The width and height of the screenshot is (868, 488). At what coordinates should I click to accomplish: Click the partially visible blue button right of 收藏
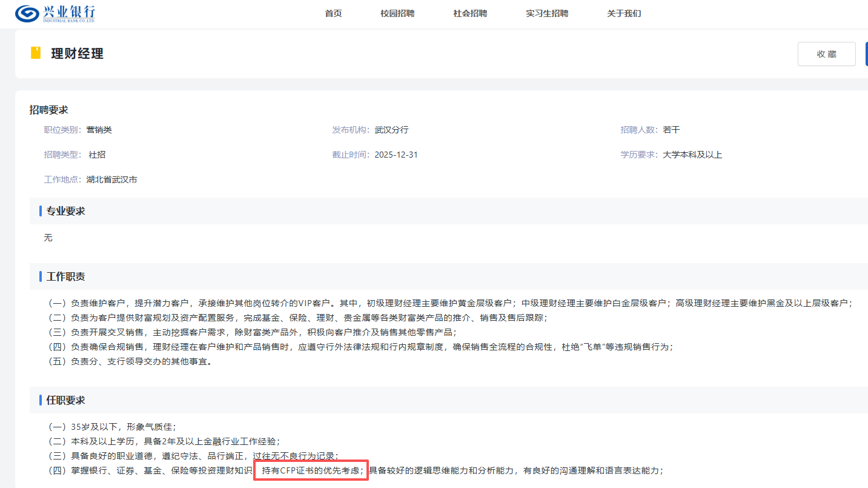(x=866, y=54)
